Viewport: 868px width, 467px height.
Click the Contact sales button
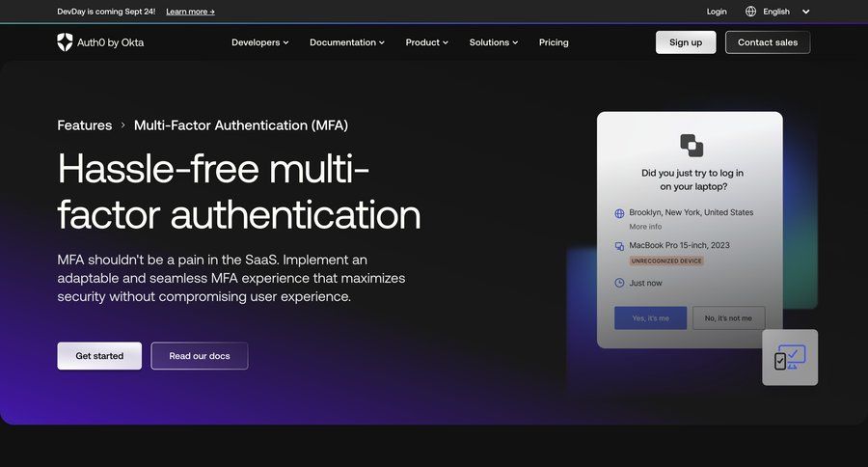tap(768, 42)
